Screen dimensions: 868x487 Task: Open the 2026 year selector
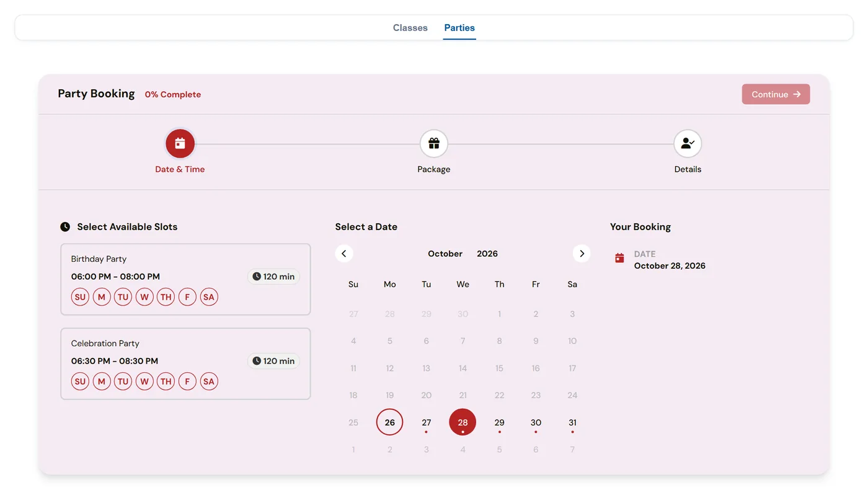click(487, 254)
